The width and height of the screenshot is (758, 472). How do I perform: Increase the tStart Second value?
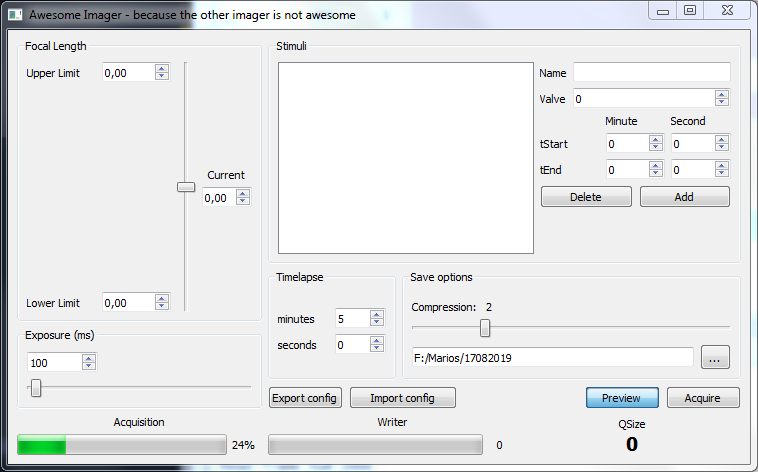click(x=721, y=139)
